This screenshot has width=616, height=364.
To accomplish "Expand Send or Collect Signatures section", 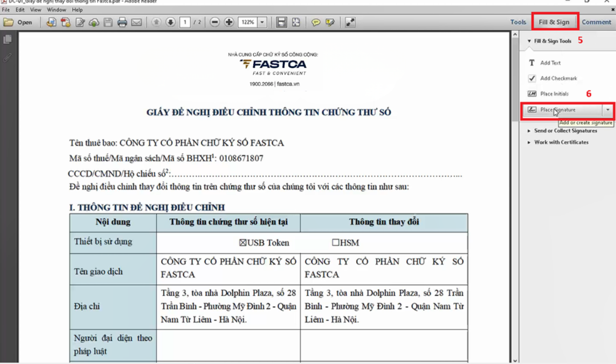I will tap(565, 130).
